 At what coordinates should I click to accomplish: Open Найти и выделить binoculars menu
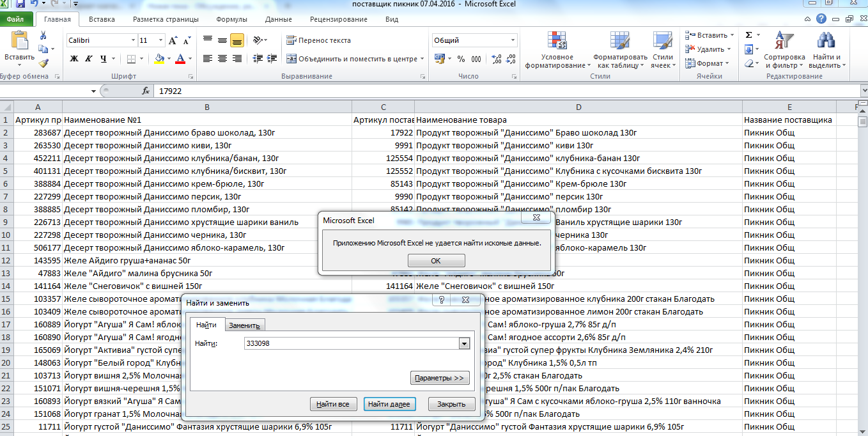827,50
